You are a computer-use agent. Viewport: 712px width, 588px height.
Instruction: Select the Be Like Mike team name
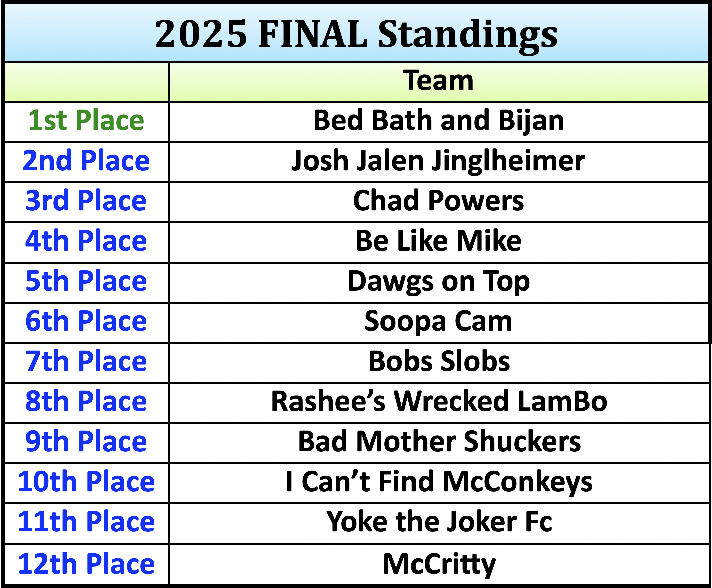pos(438,240)
